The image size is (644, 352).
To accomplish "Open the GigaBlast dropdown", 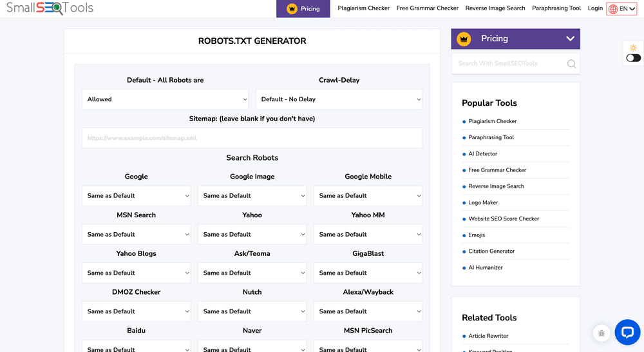I will pos(368,273).
